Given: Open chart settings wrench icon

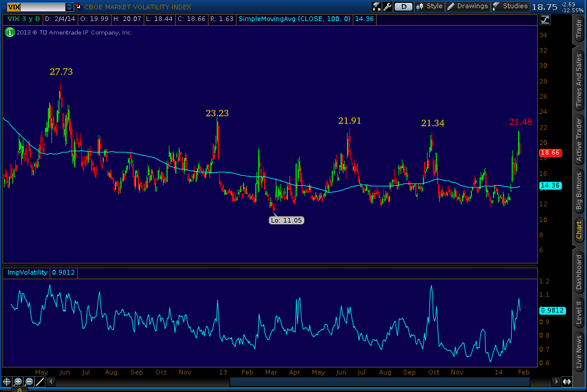Looking at the screenshot, I should [387, 6].
